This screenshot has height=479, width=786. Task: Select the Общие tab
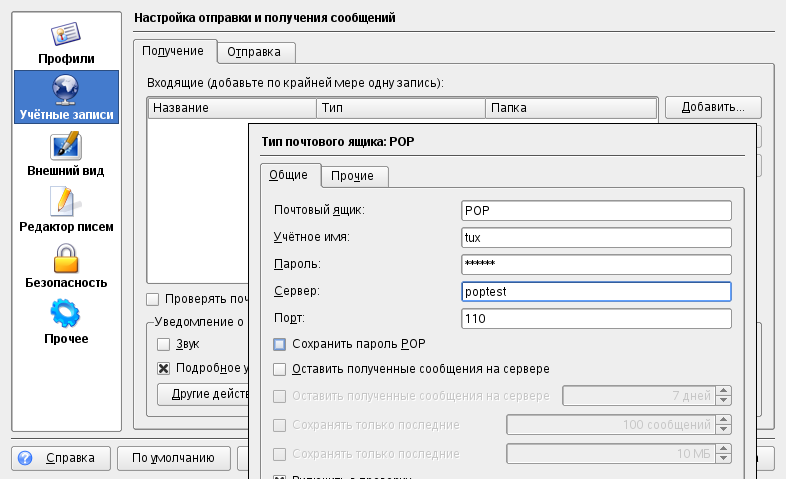tap(288, 175)
